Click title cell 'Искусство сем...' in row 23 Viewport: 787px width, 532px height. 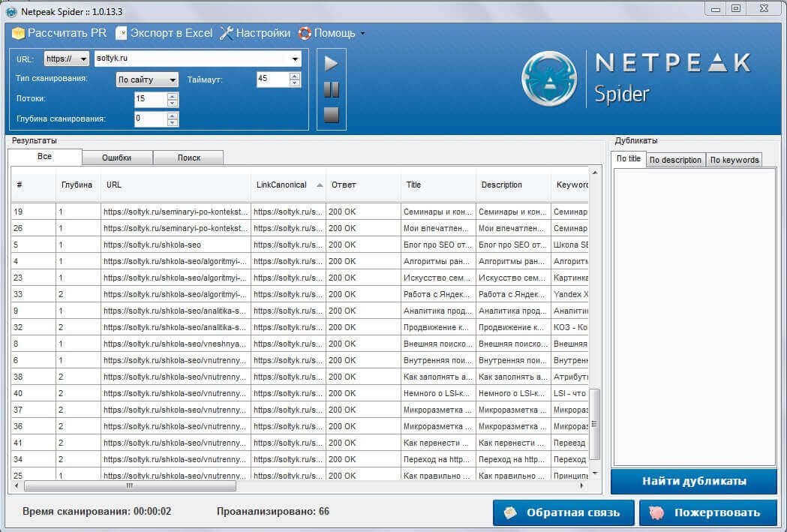(x=438, y=278)
